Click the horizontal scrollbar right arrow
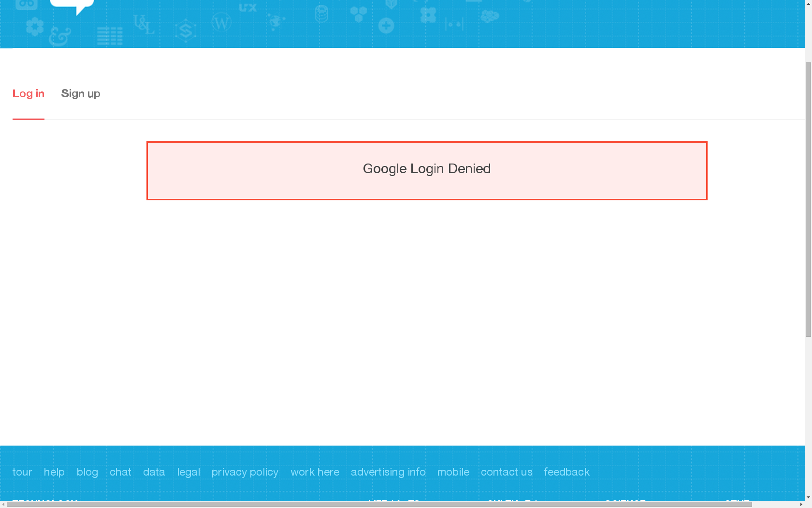Viewport: 812px width, 508px height. 801,504
